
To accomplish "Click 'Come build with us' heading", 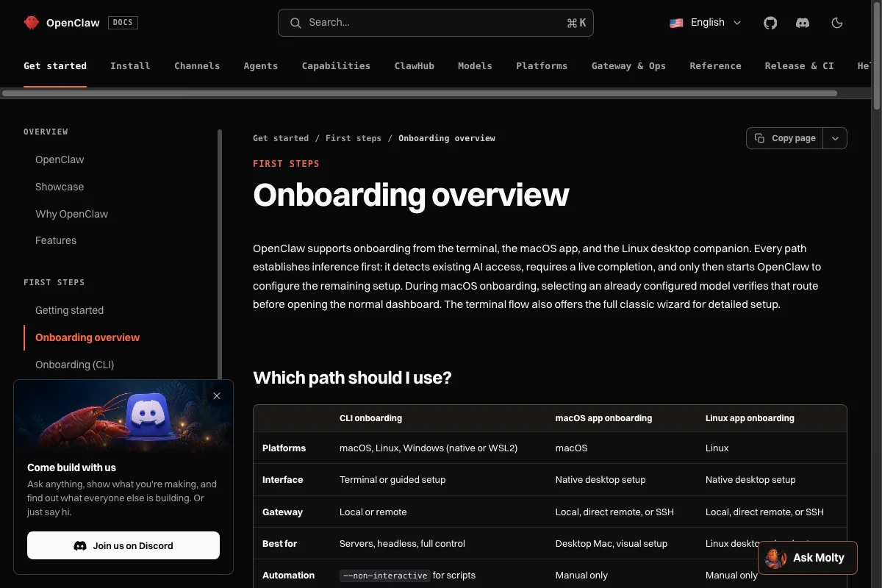I will click(x=71, y=467).
